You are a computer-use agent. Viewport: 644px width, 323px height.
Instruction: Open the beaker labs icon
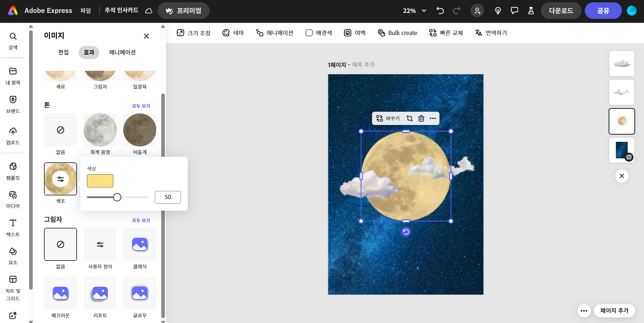click(531, 11)
